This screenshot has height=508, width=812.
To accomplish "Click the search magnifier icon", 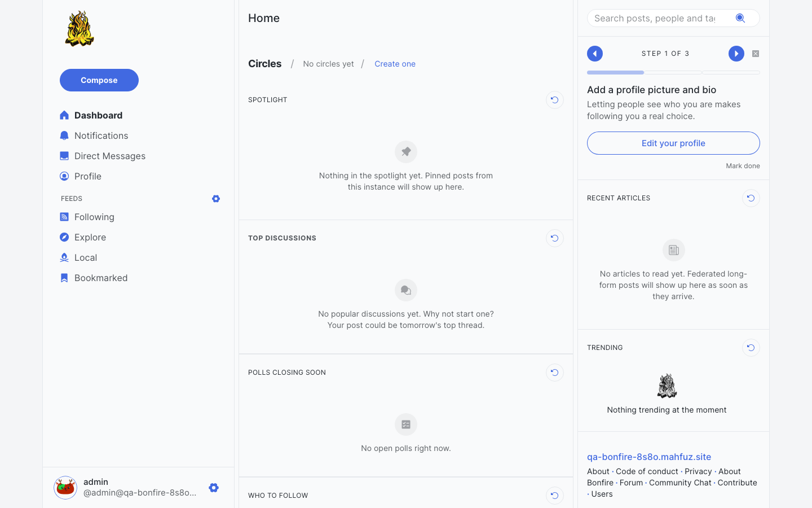I will [x=740, y=18].
